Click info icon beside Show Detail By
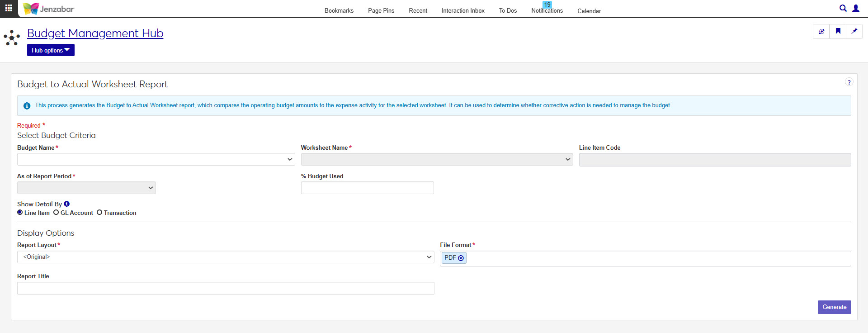This screenshot has width=868, height=333. tap(67, 204)
